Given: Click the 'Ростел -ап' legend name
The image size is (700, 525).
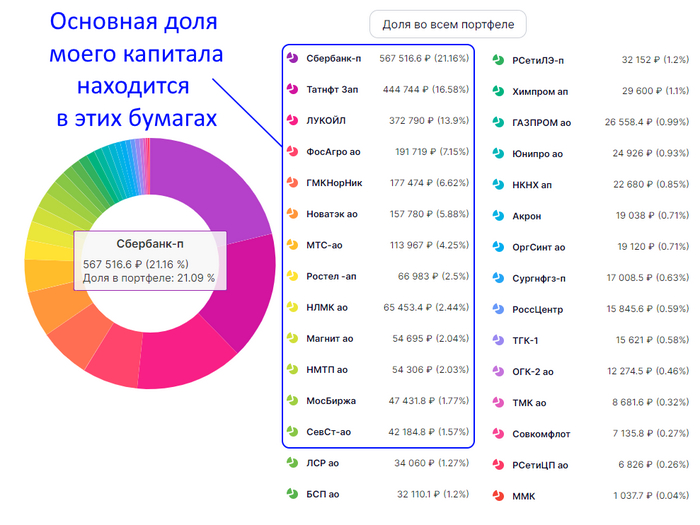Looking at the screenshot, I should (x=331, y=276).
